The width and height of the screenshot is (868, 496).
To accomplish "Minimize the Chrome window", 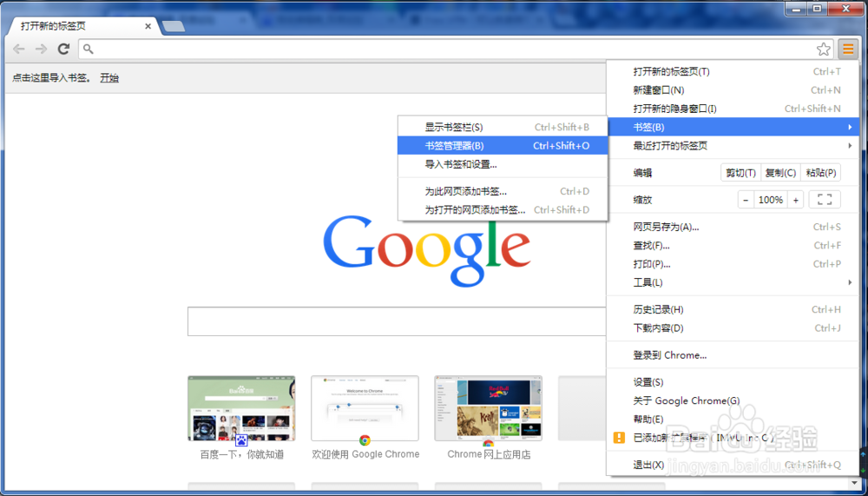I will (795, 9).
